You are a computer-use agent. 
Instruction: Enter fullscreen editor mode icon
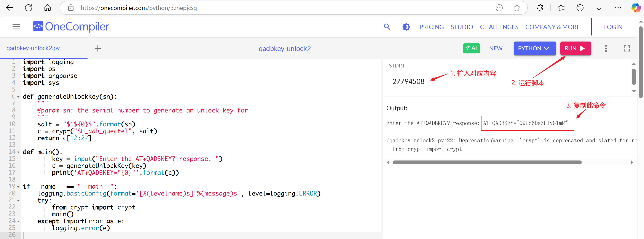pos(626,48)
